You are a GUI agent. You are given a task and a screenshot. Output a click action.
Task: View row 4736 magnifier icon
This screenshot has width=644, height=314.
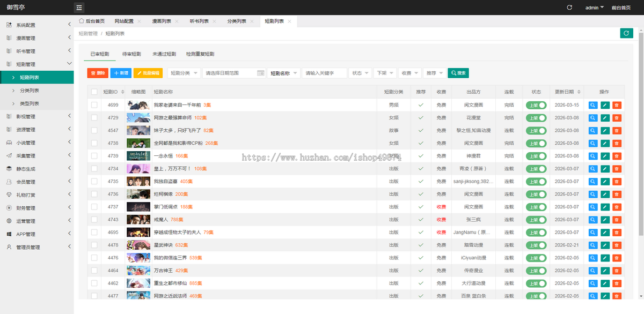tap(593, 194)
